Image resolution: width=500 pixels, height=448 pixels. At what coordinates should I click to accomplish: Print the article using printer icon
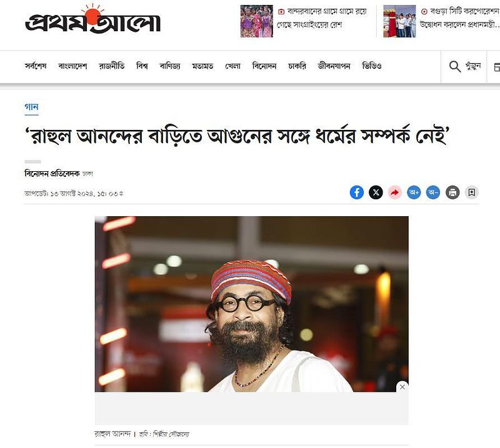pos(452,192)
